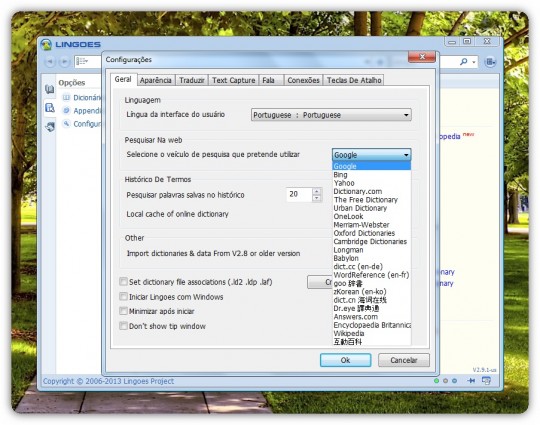
Task: Decrease history words count stepper
Action: click(316, 198)
